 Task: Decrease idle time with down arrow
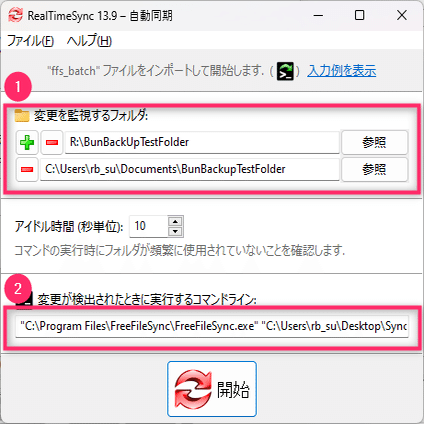point(175,231)
